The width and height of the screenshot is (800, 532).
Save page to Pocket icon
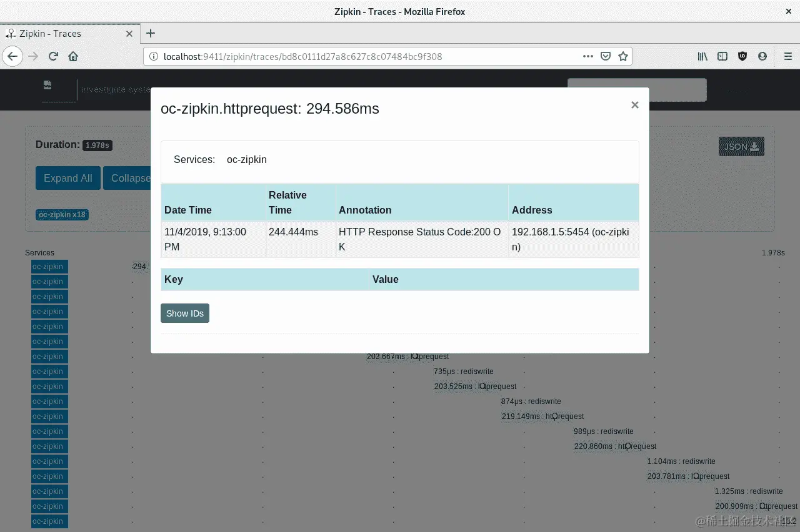[x=606, y=56]
